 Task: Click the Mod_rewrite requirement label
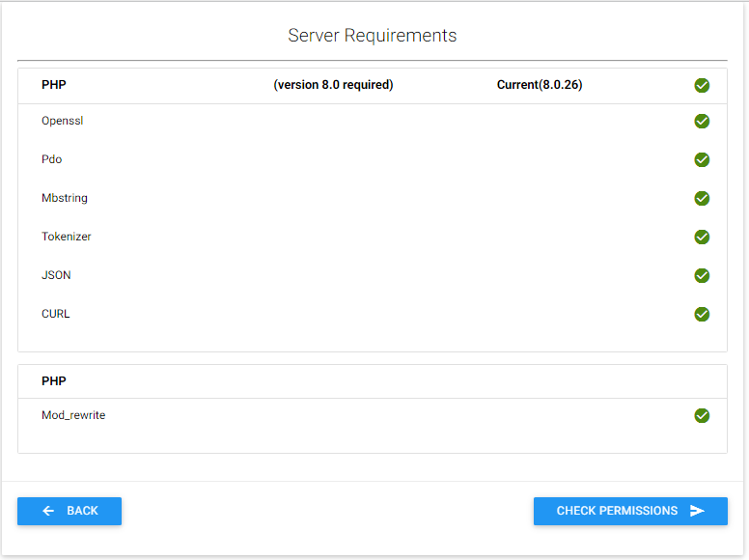pos(73,415)
